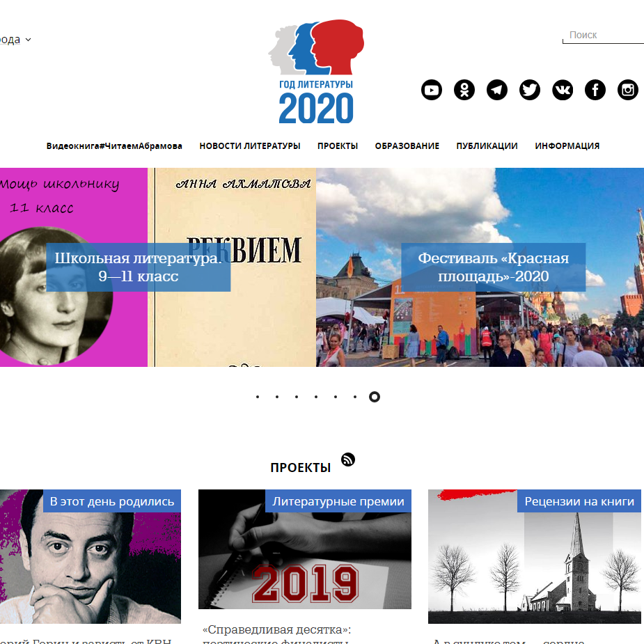This screenshot has width=644, height=644.
Task: Open the Facebook social icon
Action: point(595,90)
